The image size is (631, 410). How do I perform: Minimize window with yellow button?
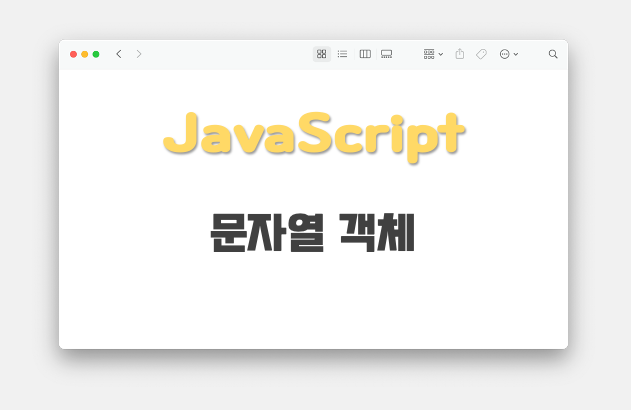85,54
